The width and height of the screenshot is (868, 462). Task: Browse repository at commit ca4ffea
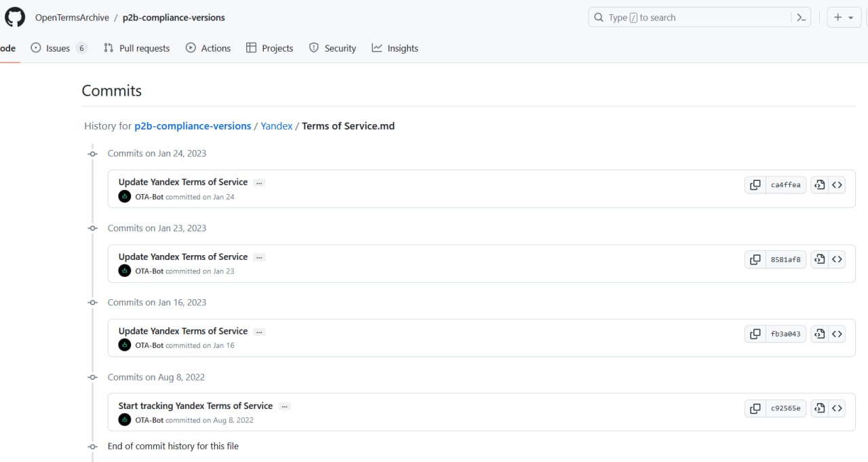point(837,185)
